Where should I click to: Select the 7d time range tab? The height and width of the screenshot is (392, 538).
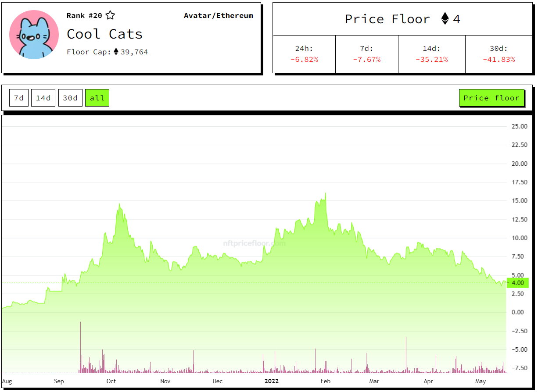[19, 98]
